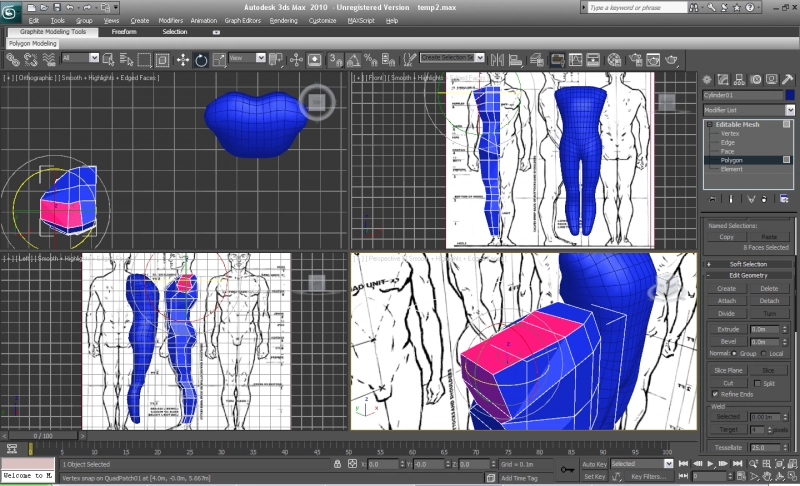Select the Move tool in main toolbar

[x=183, y=59]
